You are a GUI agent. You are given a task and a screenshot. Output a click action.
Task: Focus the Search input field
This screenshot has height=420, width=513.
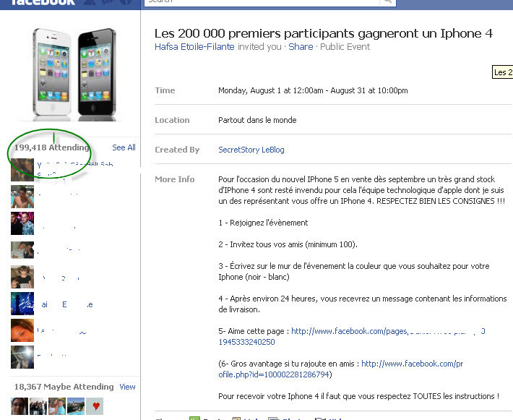tap(262, 2)
